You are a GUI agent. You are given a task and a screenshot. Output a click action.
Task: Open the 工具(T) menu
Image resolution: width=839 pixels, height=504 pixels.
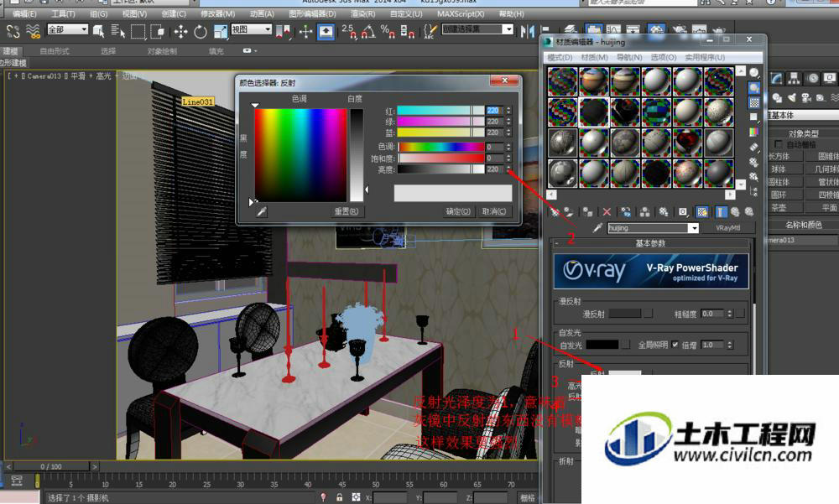63,14
